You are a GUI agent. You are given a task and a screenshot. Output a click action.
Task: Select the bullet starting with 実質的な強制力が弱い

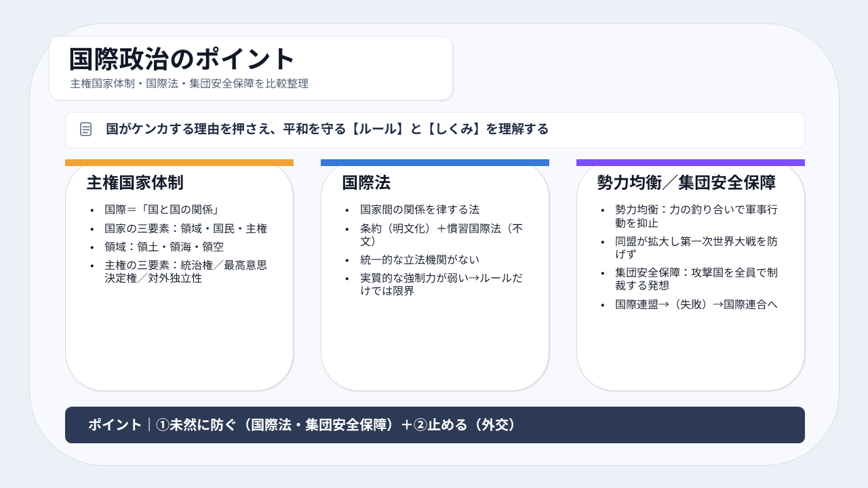(441, 285)
